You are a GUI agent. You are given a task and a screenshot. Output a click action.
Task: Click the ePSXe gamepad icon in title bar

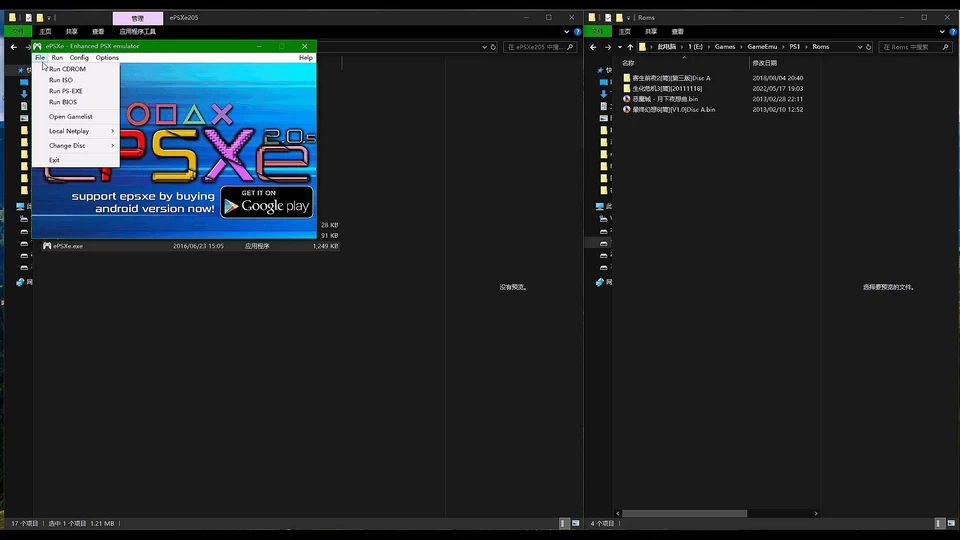coord(37,46)
